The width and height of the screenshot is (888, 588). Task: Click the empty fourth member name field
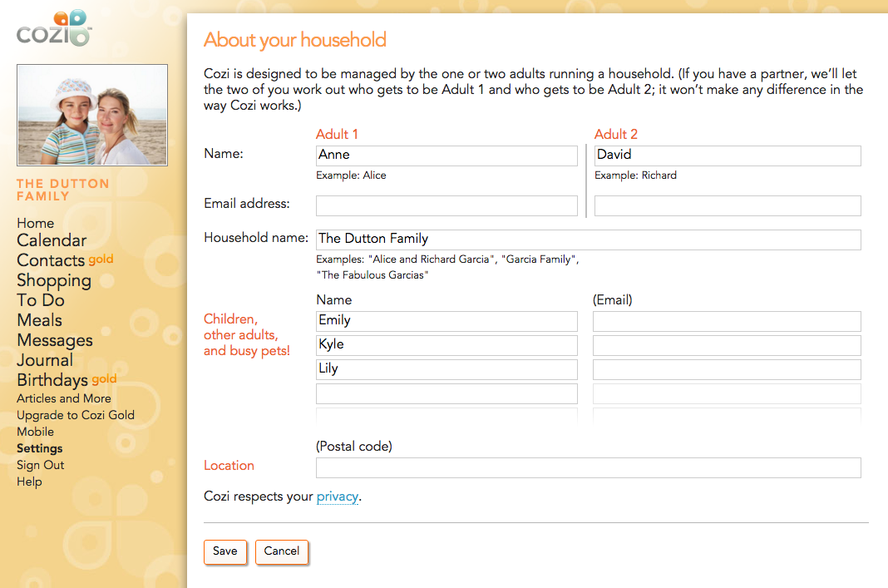(446, 393)
